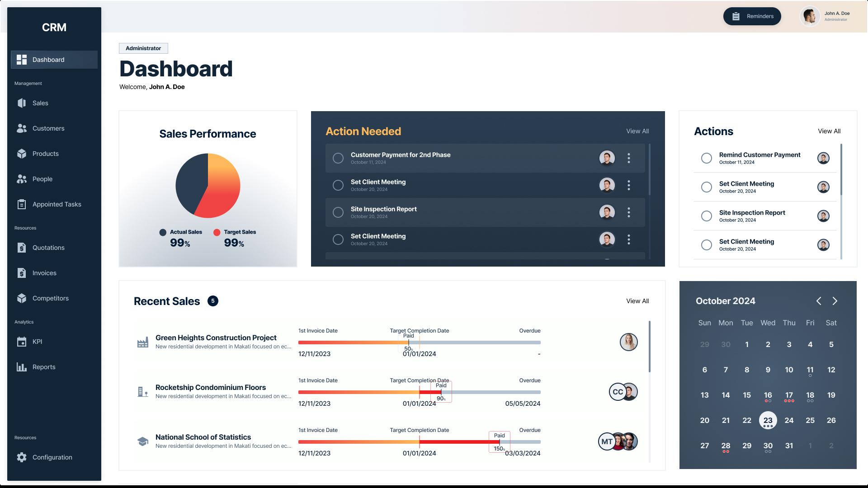Open Green Heights Construction Project title
The width and height of the screenshot is (868, 488).
pyautogui.click(x=216, y=338)
